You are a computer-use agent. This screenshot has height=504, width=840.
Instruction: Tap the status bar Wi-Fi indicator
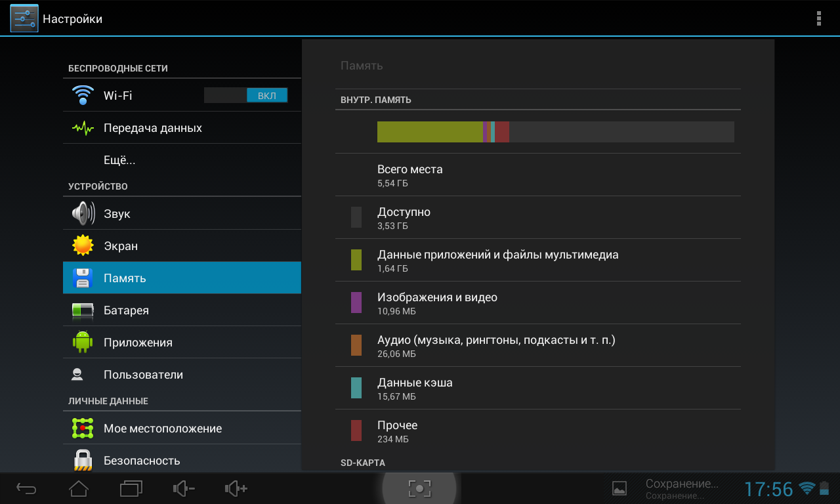point(807,488)
